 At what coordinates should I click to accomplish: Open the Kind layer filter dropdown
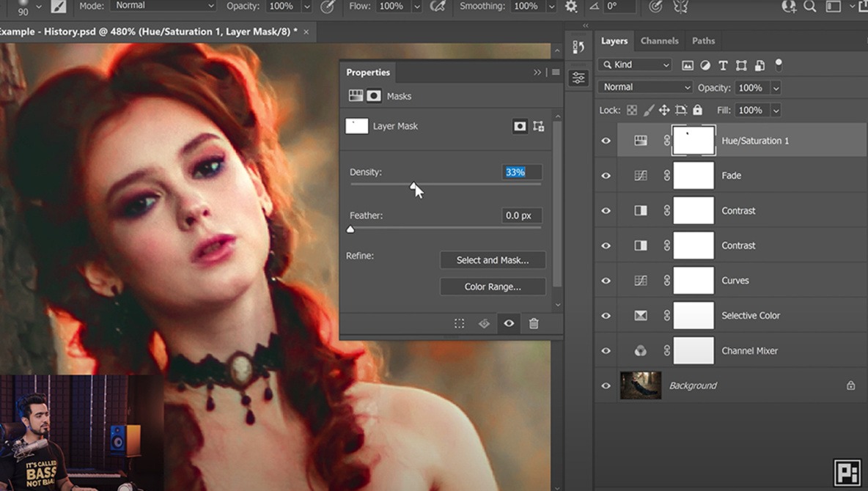click(635, 64)
